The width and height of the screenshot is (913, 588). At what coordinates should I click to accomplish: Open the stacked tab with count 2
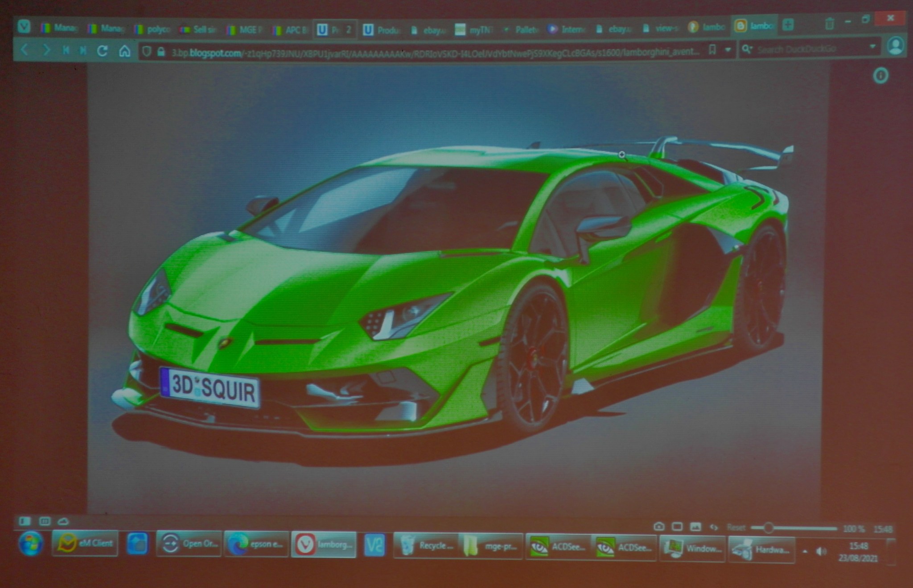pos(335,30)
